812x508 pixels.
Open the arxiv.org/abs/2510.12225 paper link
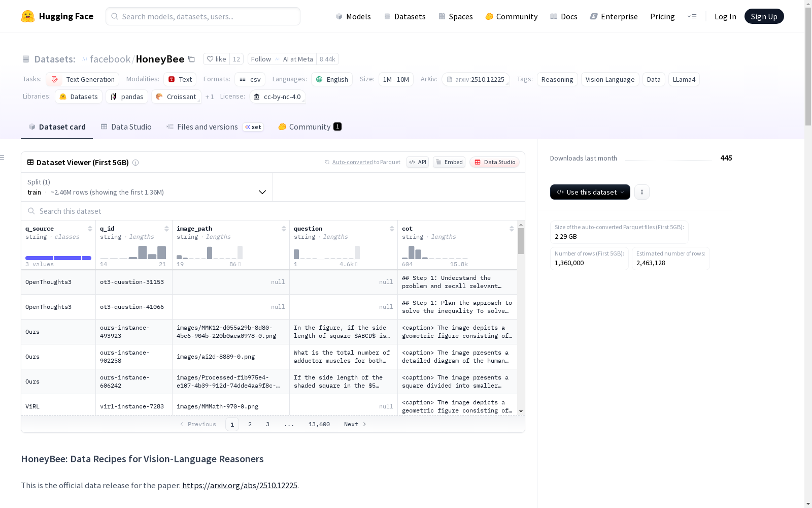(240, 485)
